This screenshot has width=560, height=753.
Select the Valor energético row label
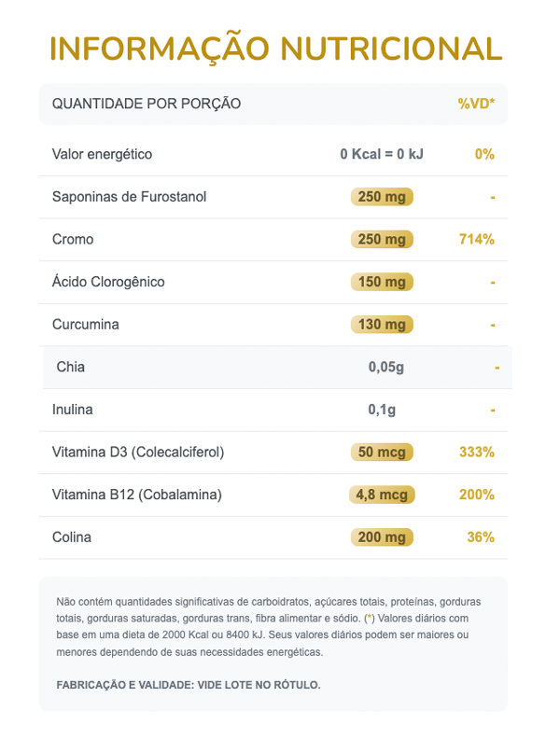pyautogui.click(x=102, y=154)
